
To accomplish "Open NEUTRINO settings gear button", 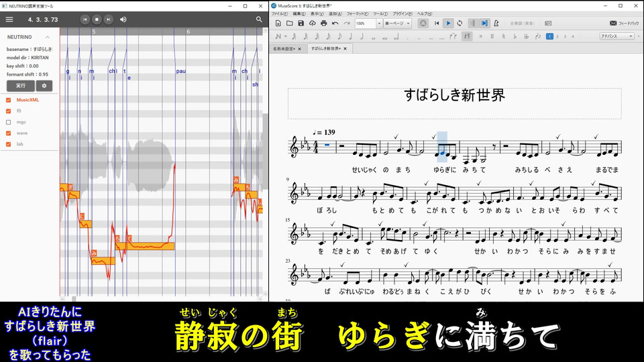I will click(x=44, y=86).
